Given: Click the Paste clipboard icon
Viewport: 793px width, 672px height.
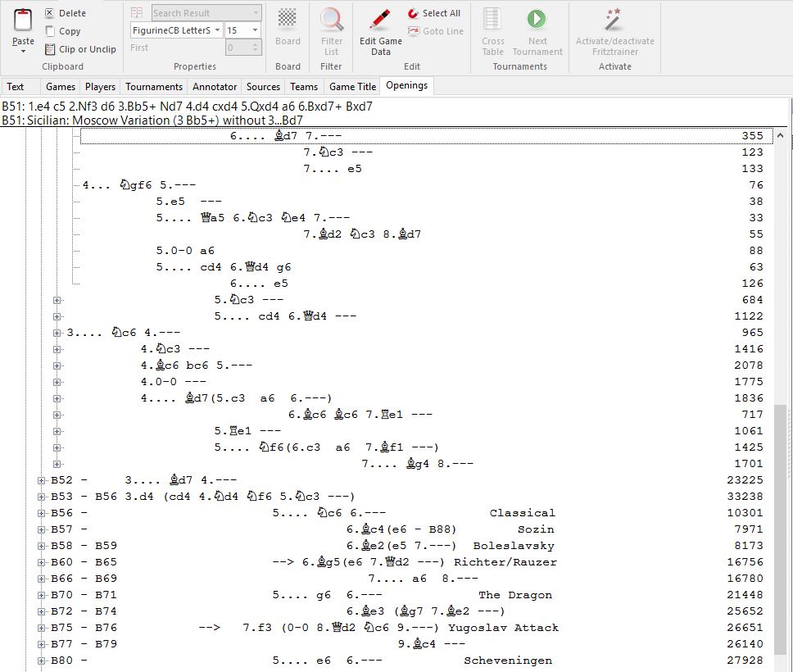Looking at the screenshot, I should tap(23, 21).
